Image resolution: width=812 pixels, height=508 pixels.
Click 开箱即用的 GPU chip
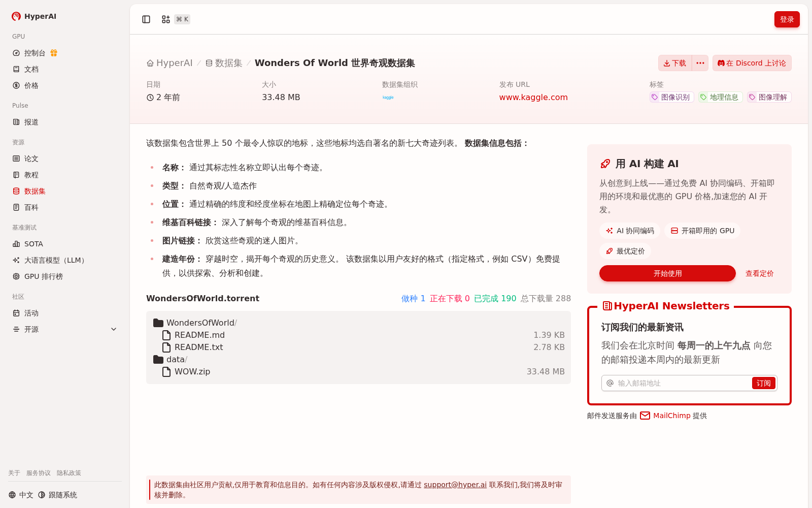702,231
